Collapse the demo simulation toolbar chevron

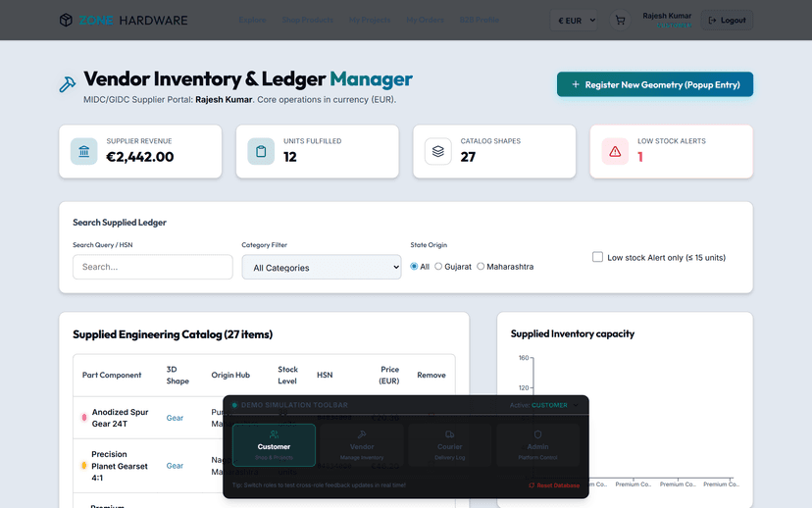[576, 405]
